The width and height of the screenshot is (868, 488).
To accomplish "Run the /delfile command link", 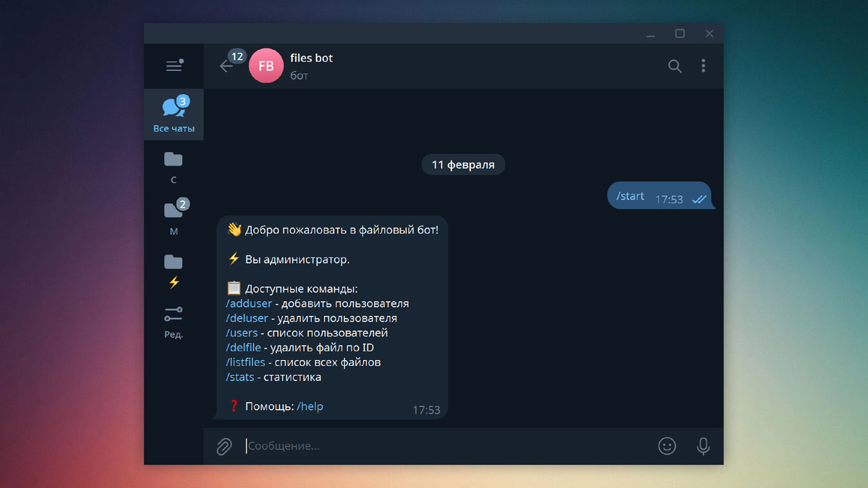I will pos(243,348).
